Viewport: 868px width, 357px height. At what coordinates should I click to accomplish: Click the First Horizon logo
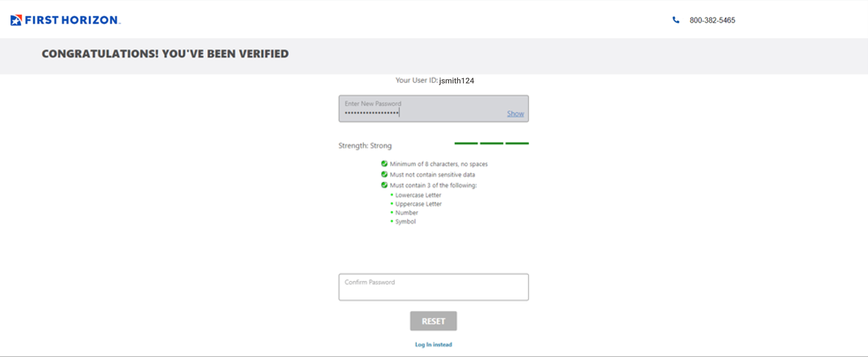[x=66, y=20]
